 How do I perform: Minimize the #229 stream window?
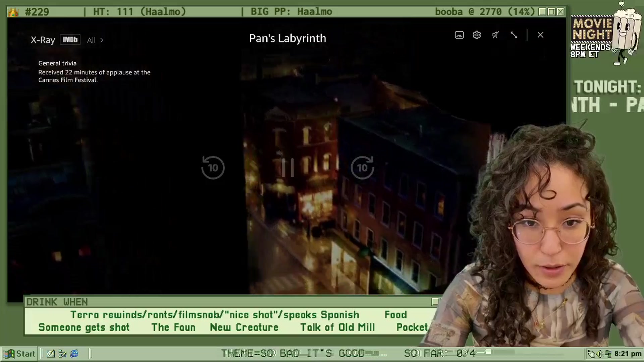pos(542,12)
